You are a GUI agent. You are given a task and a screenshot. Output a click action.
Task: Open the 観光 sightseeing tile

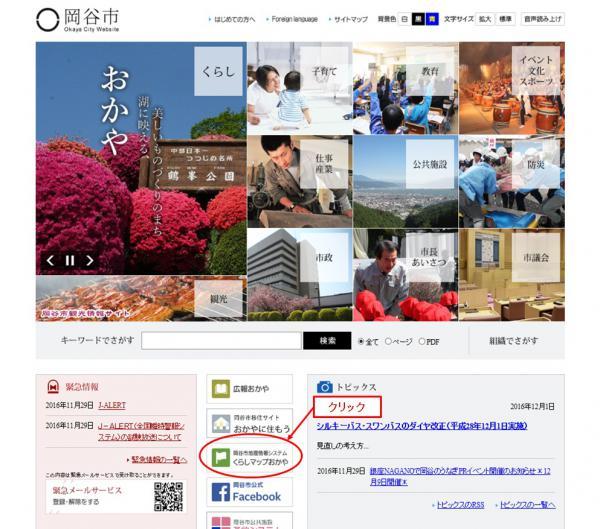[x=218, y=297]
